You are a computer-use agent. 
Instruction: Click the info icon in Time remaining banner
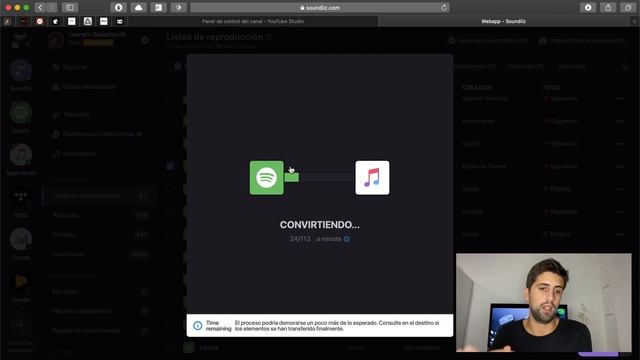point(198,326)
